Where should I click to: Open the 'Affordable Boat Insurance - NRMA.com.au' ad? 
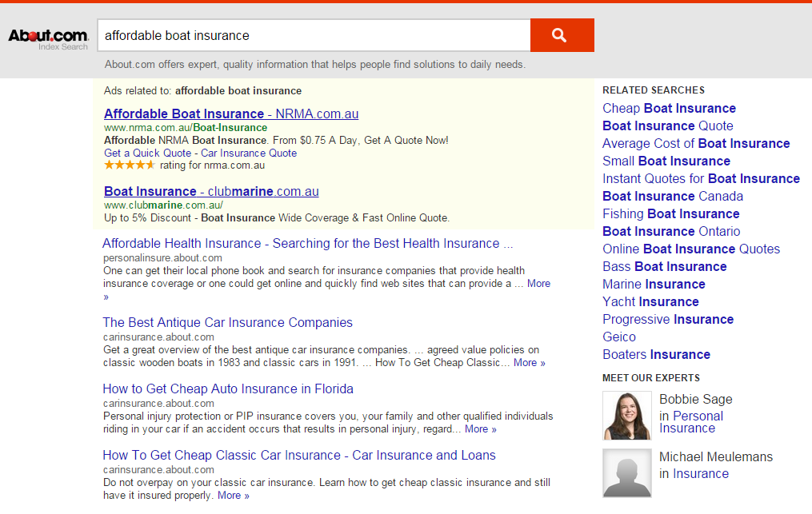(231, 114)
